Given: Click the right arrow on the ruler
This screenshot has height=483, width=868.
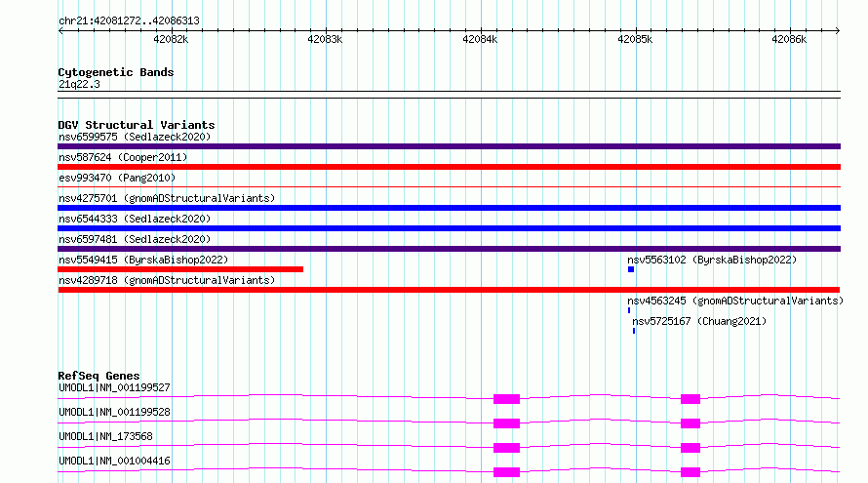Looking at the screenshot, I should point(838,30).
